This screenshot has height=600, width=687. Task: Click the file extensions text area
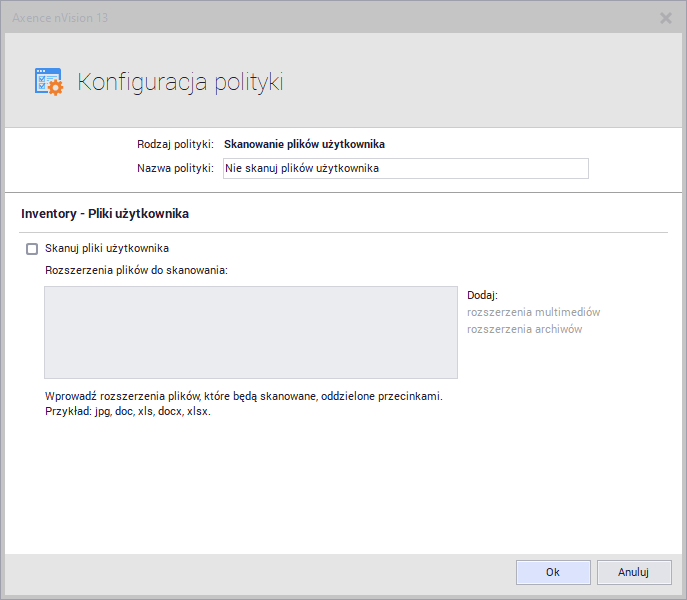250,332
